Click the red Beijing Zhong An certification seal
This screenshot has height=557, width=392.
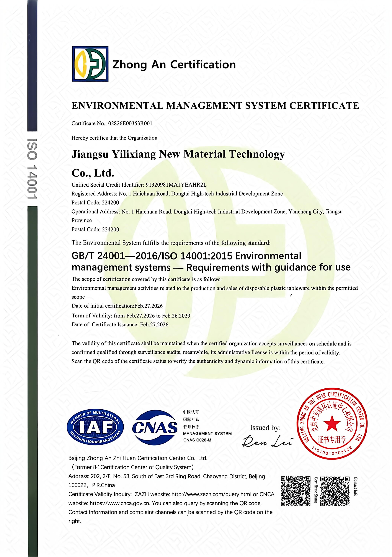point(332,424)
